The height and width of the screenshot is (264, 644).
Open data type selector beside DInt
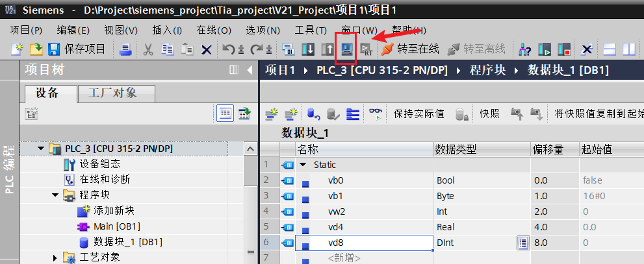tap(522, 243)
